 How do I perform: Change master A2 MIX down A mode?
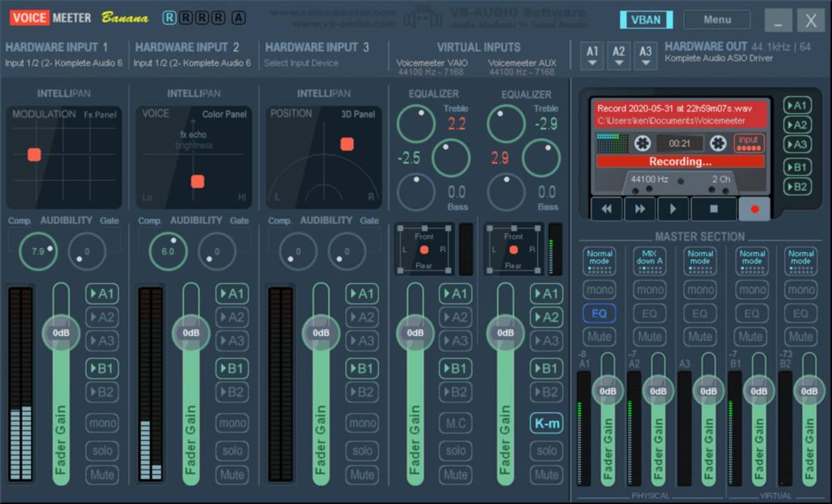[650, 261]
